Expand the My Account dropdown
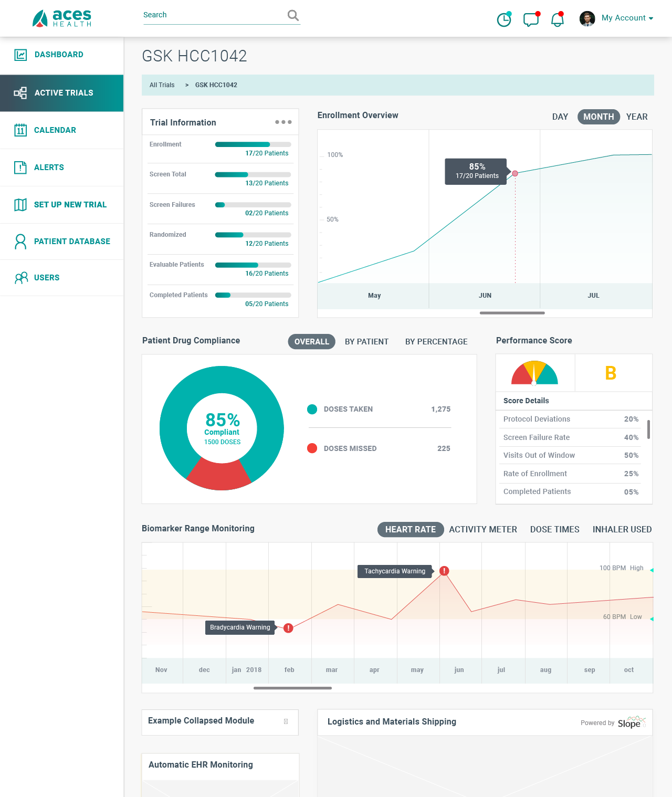Image resolution: width=672 pixels, height=797 pixels. 627,18
